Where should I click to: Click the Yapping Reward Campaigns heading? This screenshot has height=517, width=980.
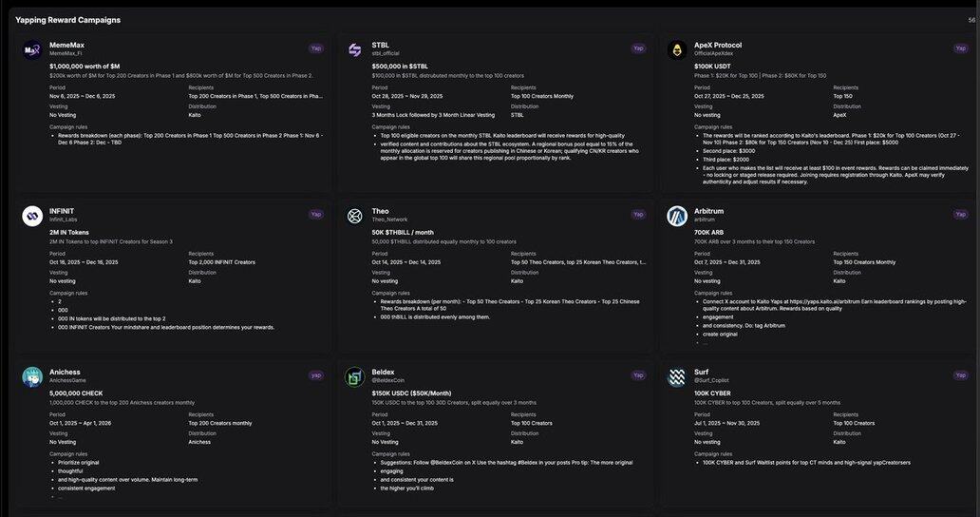pos(67,20)
